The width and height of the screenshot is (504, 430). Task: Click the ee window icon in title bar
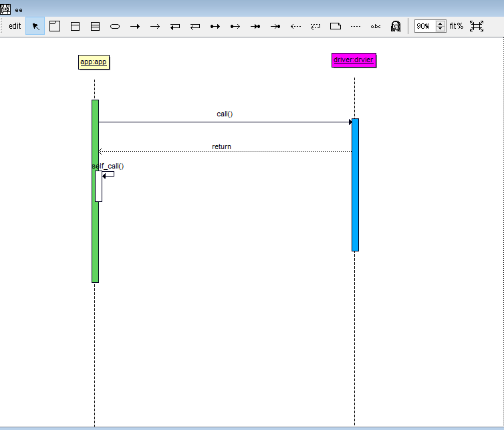coord(5,9)
